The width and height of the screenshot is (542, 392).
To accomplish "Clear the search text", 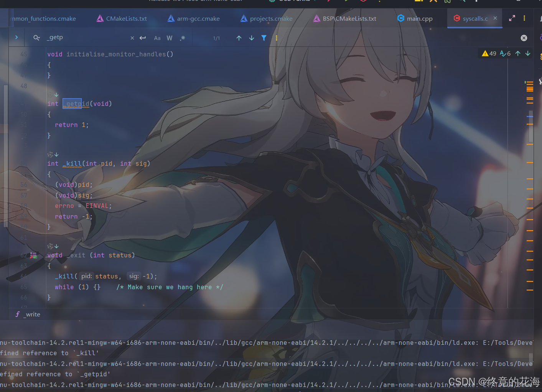I will coord(132,38).
